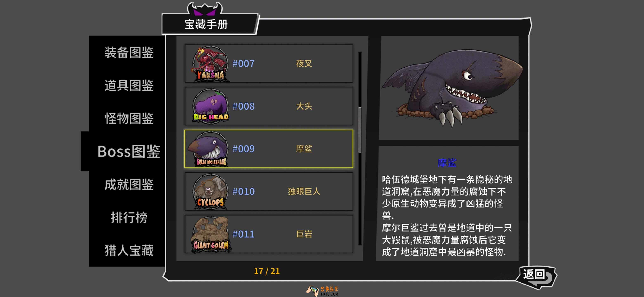Click the Big Head boss portrait icon
The height and width of the screenshot is (297, 644).
(211, 106)
